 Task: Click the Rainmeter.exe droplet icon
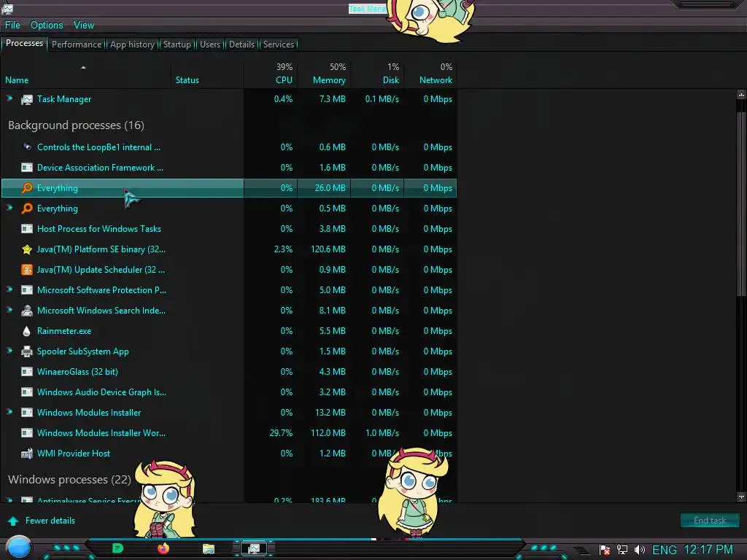pyautogui.click(x=27, y=331)
